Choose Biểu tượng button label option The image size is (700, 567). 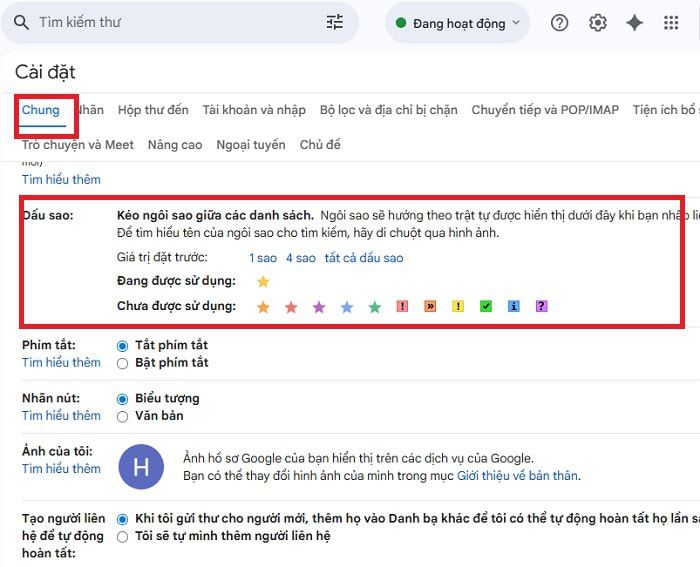122,399
